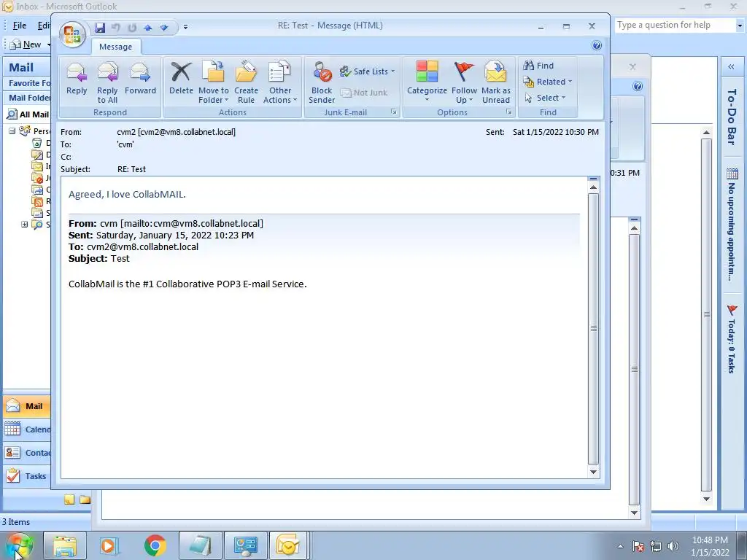Click Today: 0 Tasks in To-Do Bar
Screen dimensions: 747x560
731,340
